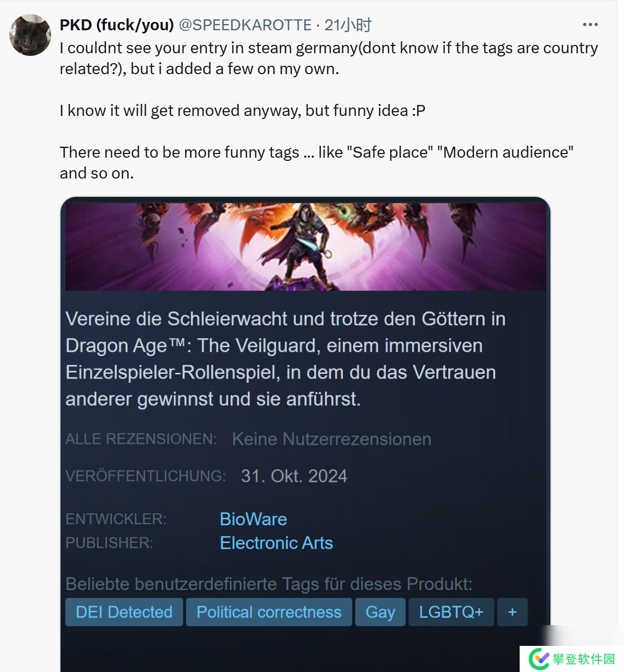Open the PKD display name profile
Viewport: 624px width, 672px height.
pos(117,25)
